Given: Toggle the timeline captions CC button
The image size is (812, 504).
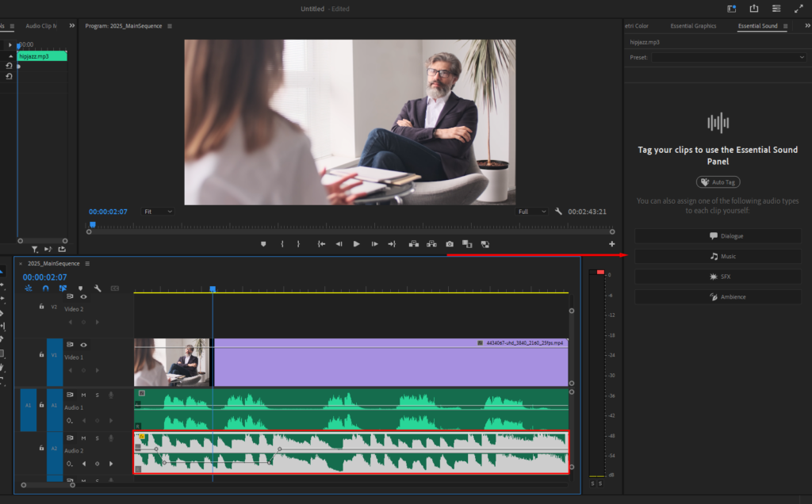Looking at the screenshot, I should click(x=115, y=288).
